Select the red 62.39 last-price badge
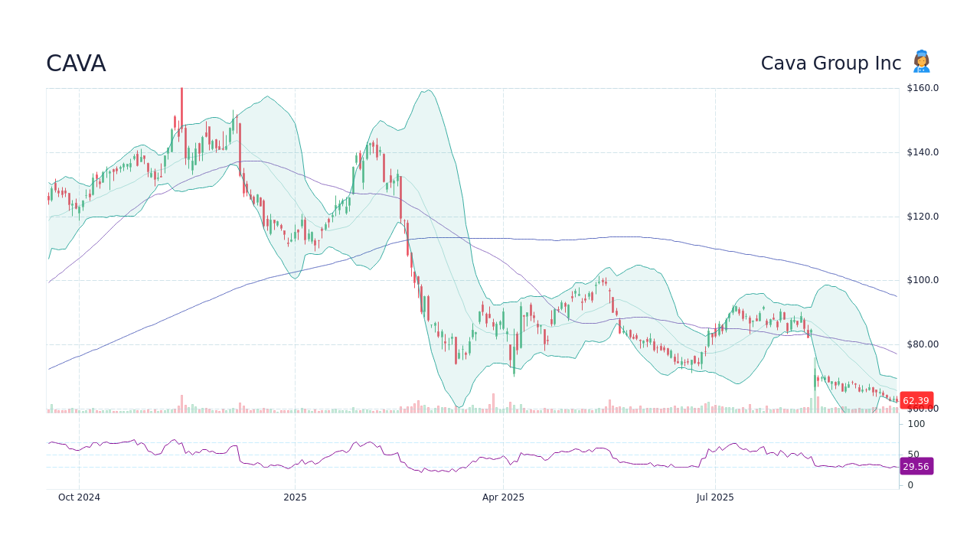 pos(916,400)
